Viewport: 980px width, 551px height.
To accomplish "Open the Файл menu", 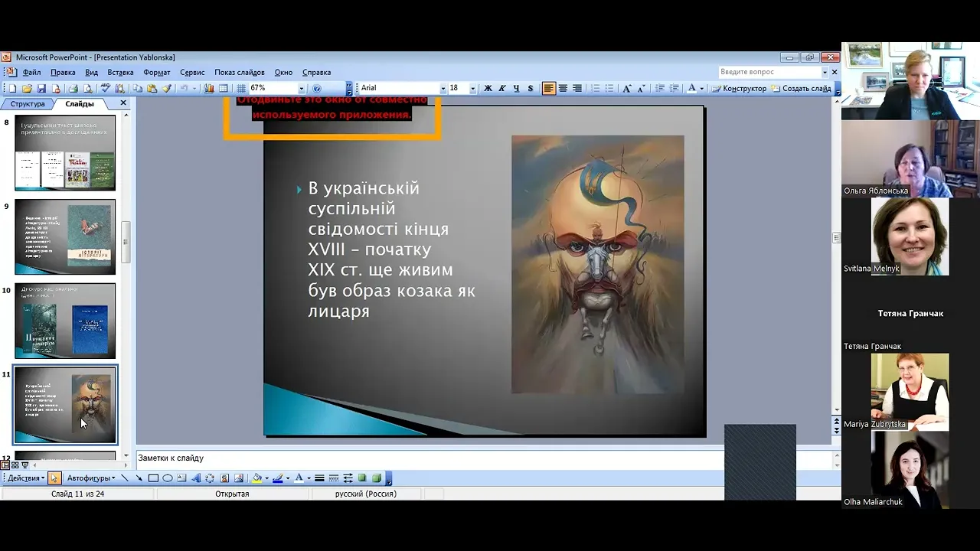I will [31, 72].
